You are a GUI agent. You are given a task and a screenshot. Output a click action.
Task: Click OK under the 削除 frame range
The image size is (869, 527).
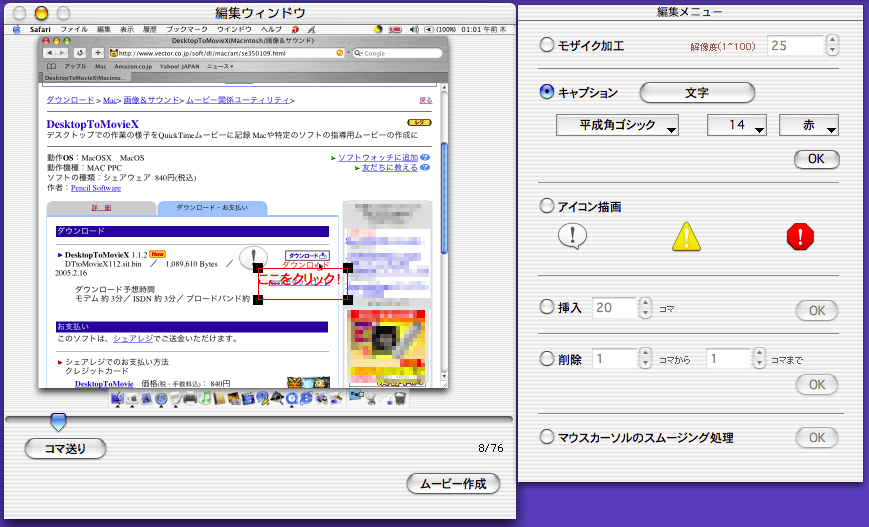(x=817, y=385)
